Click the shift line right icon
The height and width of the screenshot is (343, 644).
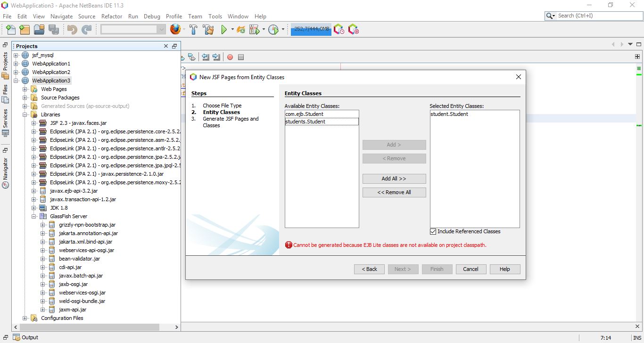[216, 57]
